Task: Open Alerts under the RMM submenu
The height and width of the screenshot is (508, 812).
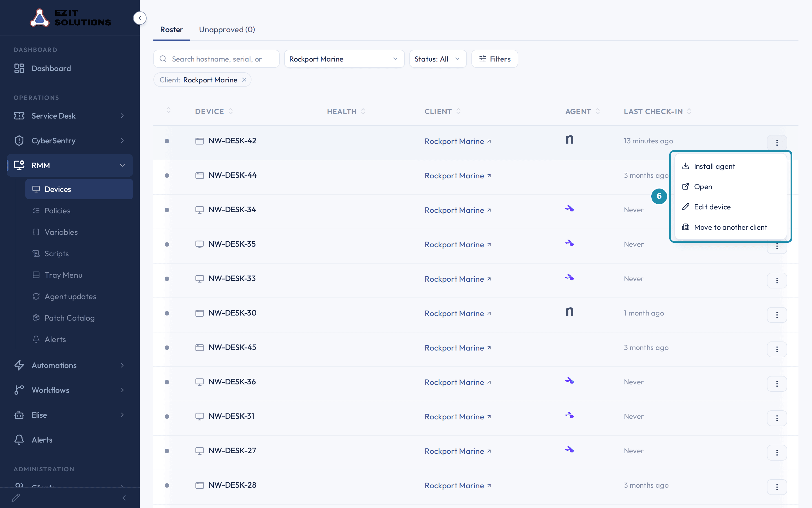Action: tap(55, 340)
